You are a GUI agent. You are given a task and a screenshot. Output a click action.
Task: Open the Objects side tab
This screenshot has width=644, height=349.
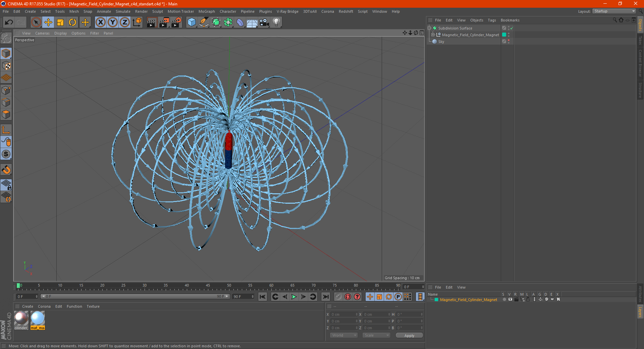[x=640, y=24]
